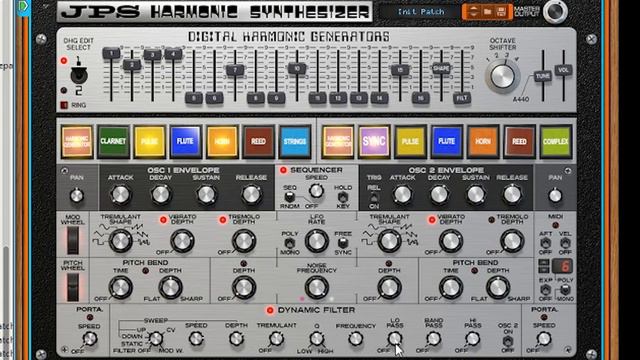
Task: Click the Hi Pass knob
Action: point(472,338)
